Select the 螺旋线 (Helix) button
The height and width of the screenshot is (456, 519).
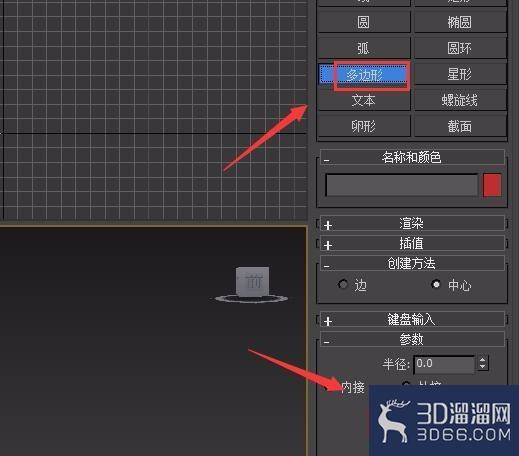point(460,100)
